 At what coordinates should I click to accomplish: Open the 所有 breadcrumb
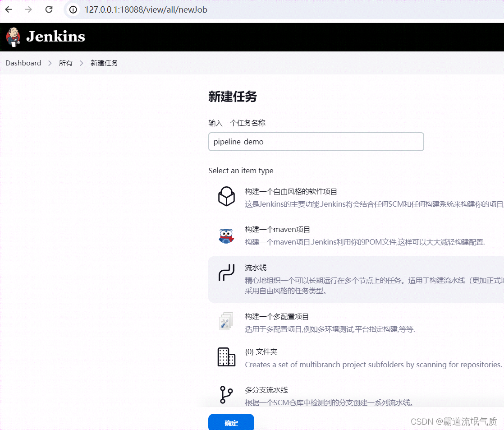click(65, 63)
